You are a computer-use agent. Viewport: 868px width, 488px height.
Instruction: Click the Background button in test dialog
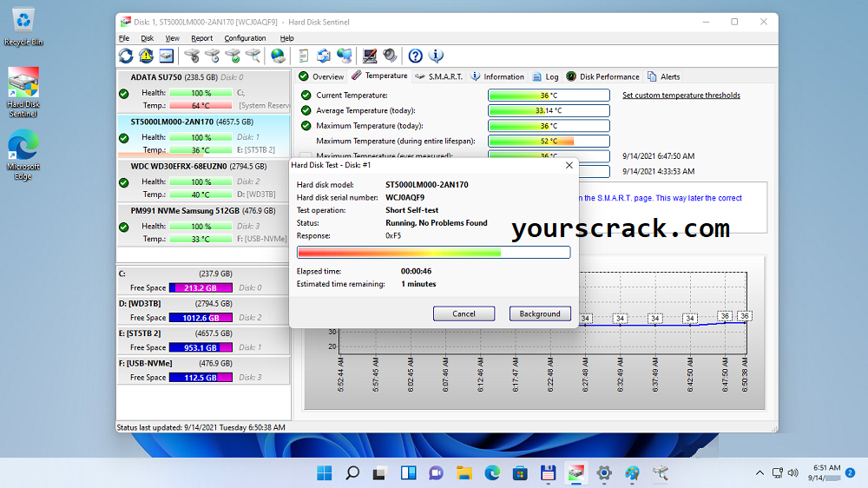540,314
